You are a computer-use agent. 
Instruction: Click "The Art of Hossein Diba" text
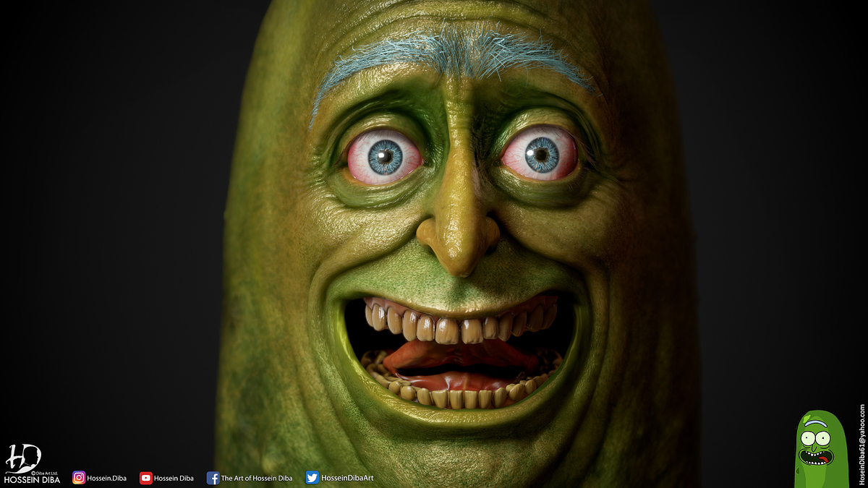[257, 478]
